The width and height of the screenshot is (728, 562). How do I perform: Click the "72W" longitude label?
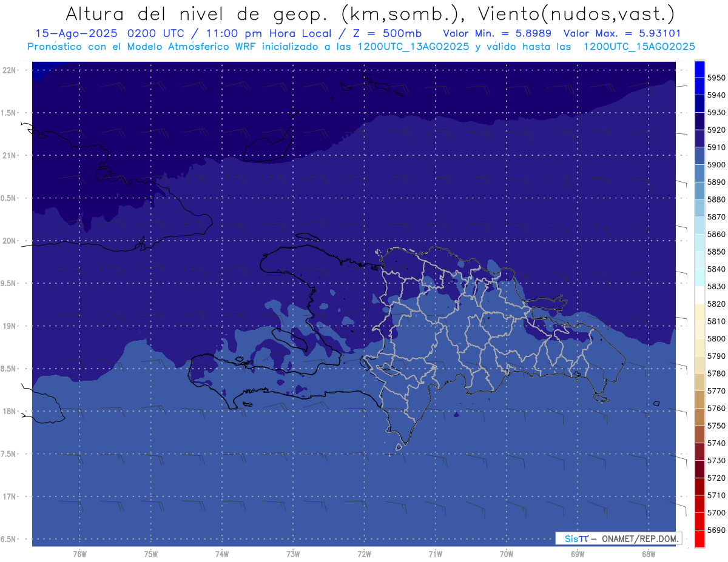point(364,554)
